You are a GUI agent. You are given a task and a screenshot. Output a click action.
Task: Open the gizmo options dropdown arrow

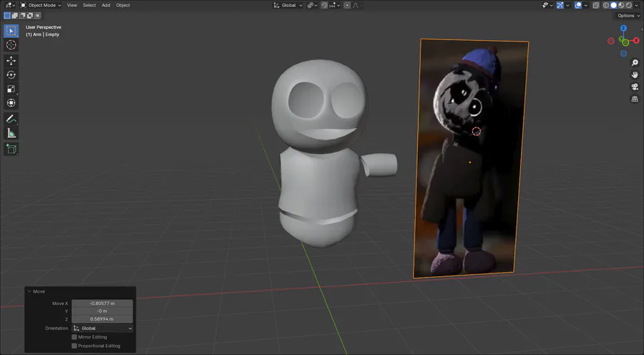[567, 5]
